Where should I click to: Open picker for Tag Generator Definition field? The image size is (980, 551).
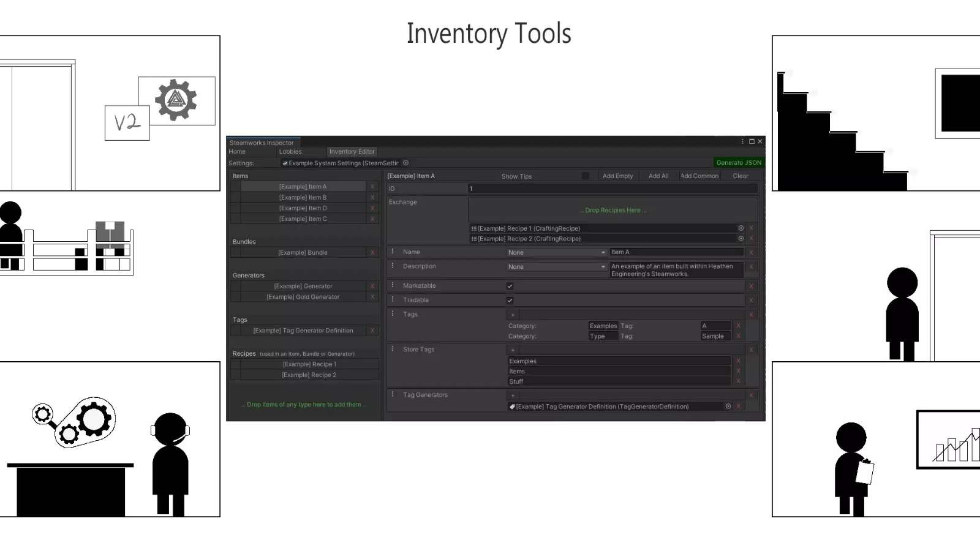[x=728, y=407]
